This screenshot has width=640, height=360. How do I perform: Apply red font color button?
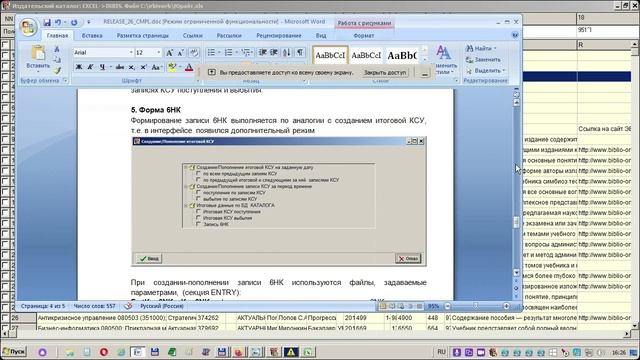pyautogui.click(x=189, y=67)
